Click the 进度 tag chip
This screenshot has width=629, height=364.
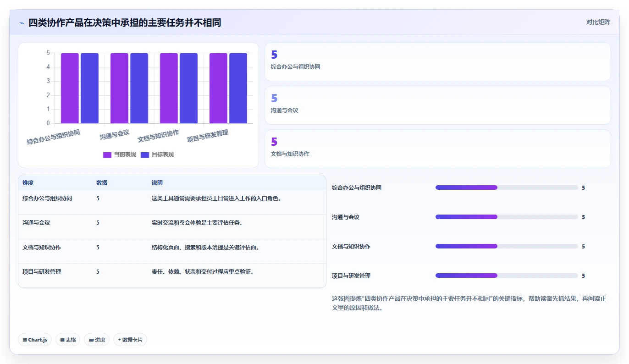click(97, 340)
